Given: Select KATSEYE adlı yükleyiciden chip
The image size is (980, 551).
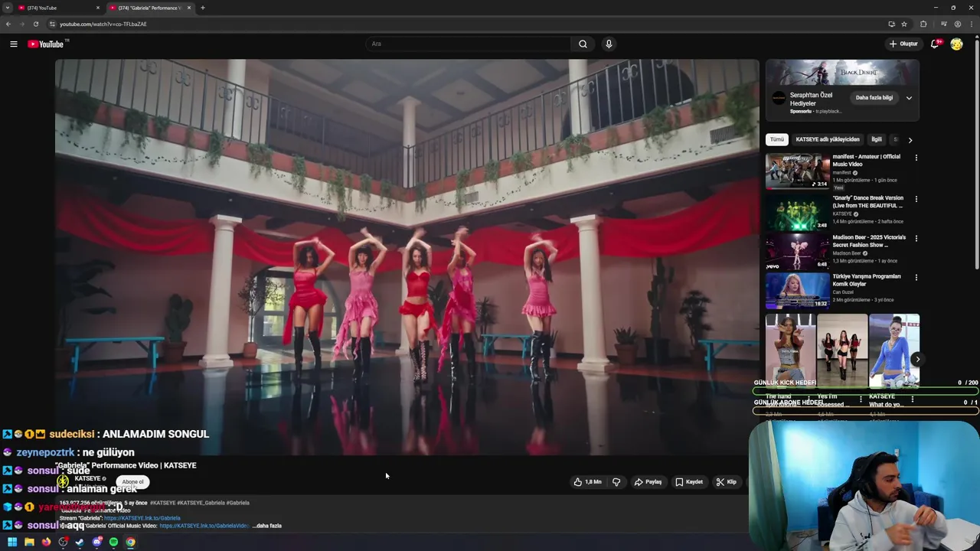Looking at the screenshot, I should [x=828, y=139].
